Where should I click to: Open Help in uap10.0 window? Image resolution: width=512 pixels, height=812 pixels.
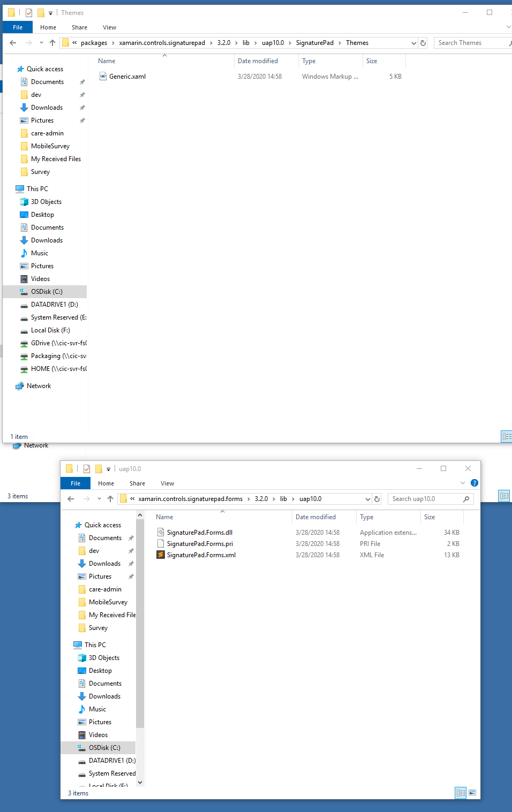coord(474,483)
